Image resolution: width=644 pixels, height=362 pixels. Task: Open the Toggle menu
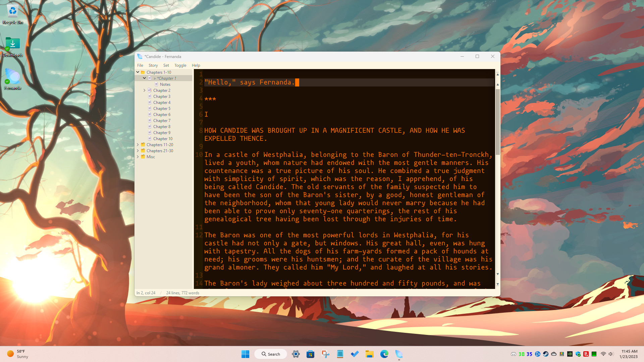(x=180, y=65)
